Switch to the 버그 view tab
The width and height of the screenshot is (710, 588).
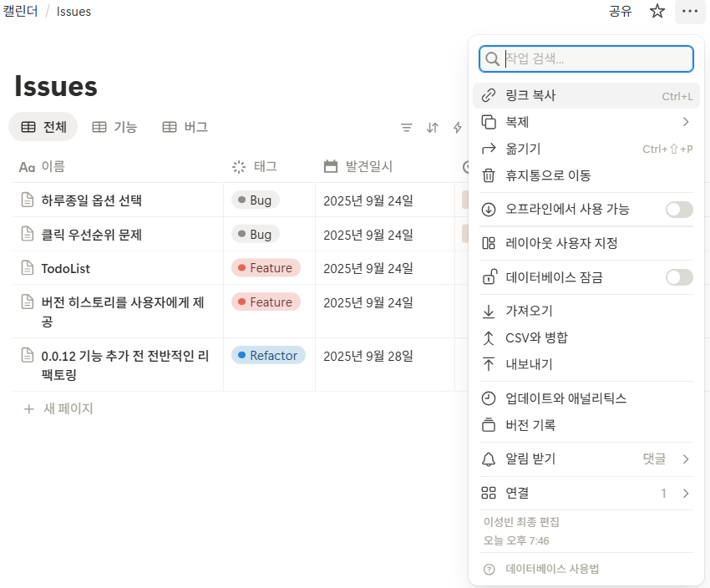[x=185, y=127]
